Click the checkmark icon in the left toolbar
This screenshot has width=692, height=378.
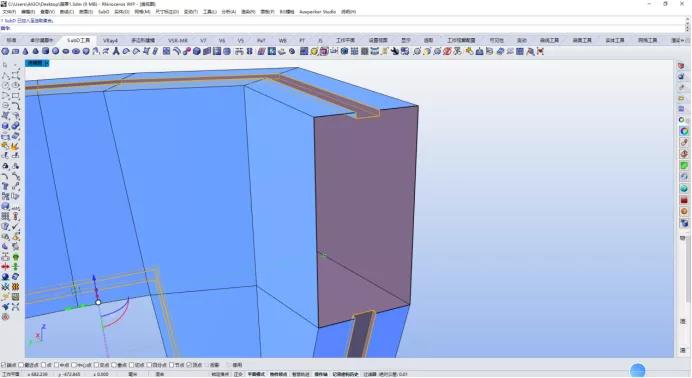pos(15,226)
